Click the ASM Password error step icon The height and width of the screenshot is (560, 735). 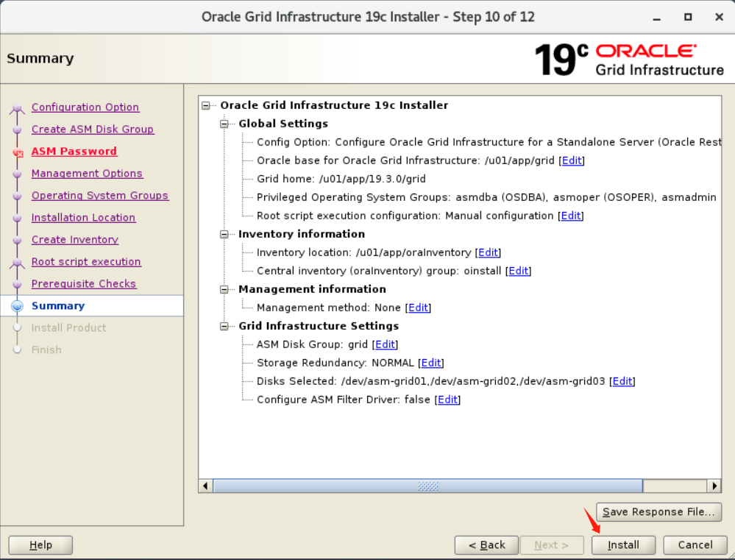18,153
